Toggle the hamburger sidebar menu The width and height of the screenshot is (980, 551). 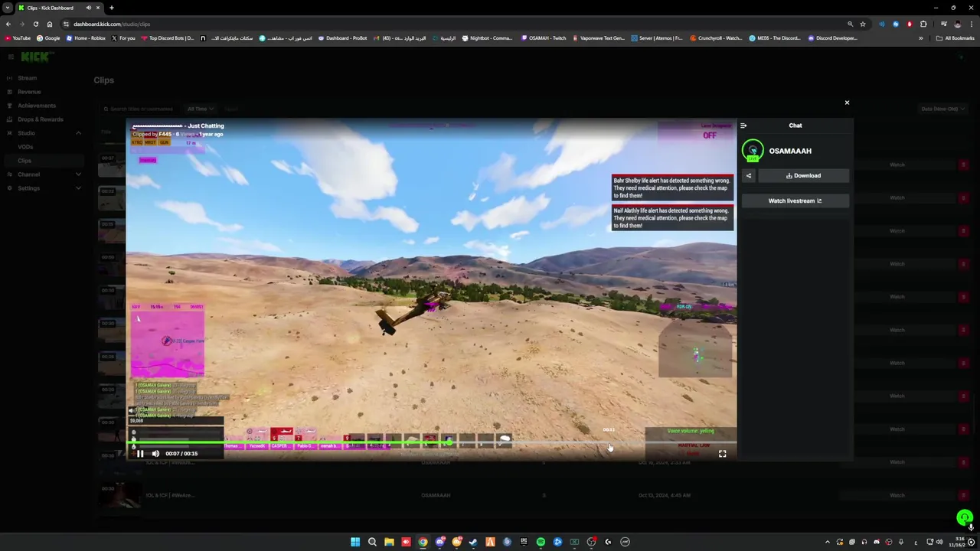10,57
